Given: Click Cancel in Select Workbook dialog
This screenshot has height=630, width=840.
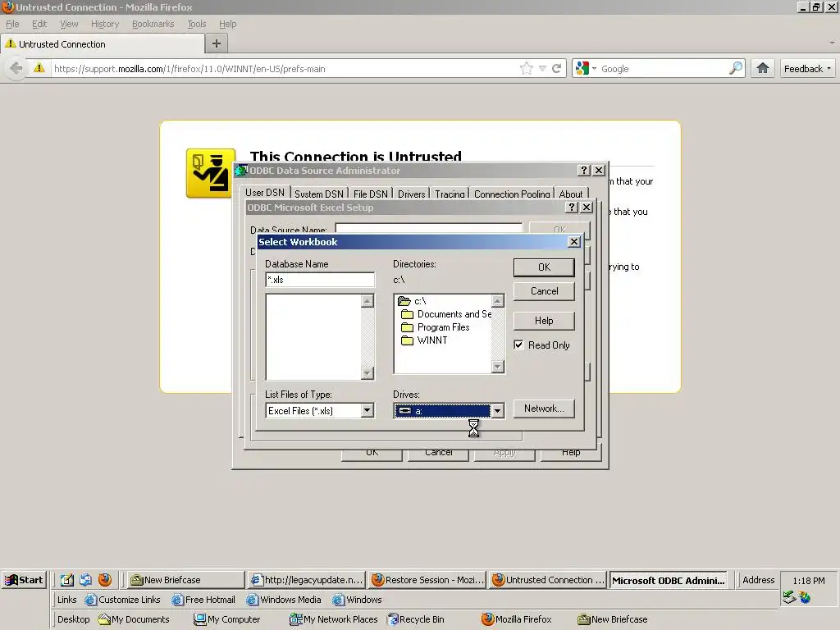Looking at the screenshot, I should (x=544, y=291).
